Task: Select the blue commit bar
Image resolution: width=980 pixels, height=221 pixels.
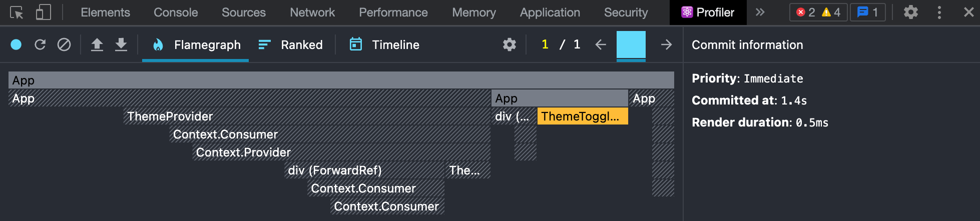Action: click(631, 45)
